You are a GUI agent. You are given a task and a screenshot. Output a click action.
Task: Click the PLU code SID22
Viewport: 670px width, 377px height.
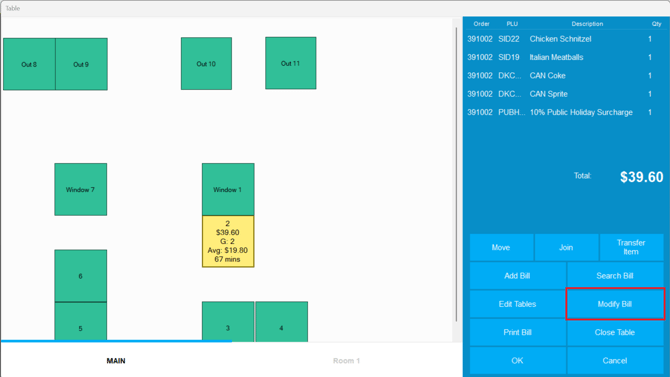pos(508,39)
